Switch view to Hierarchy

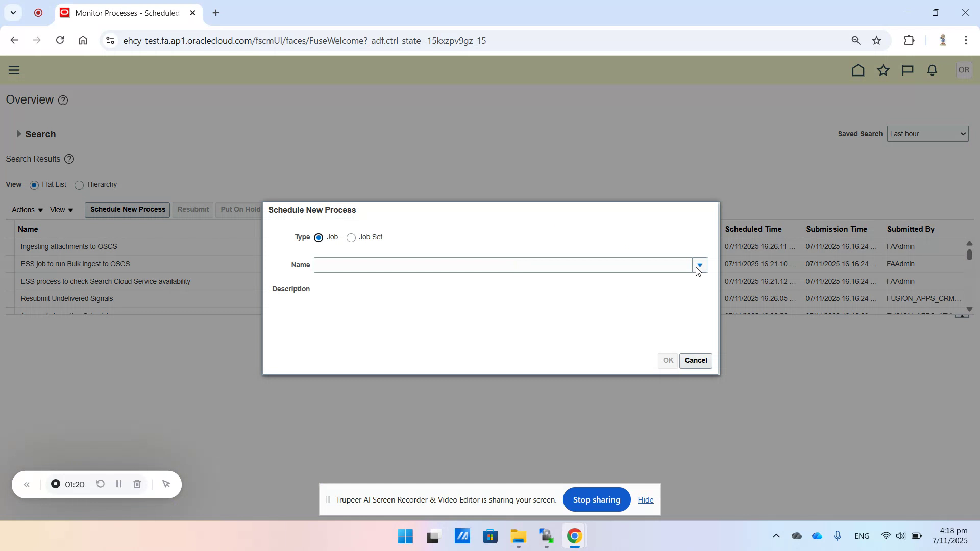click(x=79, y=185)
